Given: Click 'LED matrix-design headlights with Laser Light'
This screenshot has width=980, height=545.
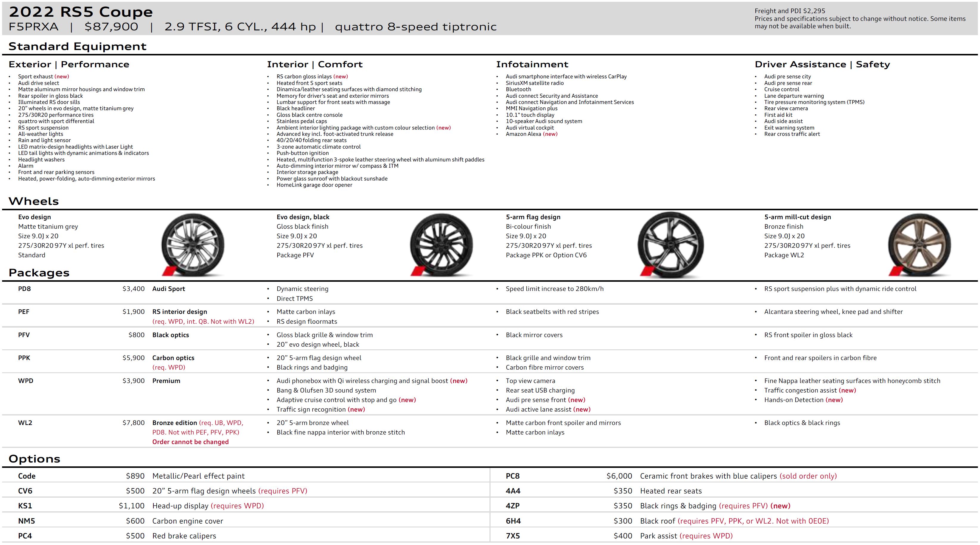Looking at the screenshot, I should [75, 147].
